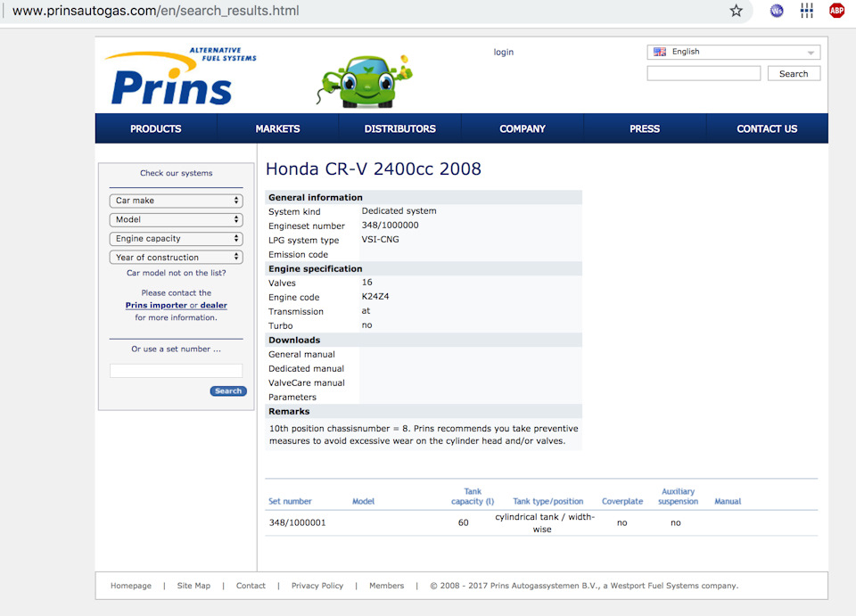Open the MARKETS menu

pyautogui.click(x=278, y=128)
